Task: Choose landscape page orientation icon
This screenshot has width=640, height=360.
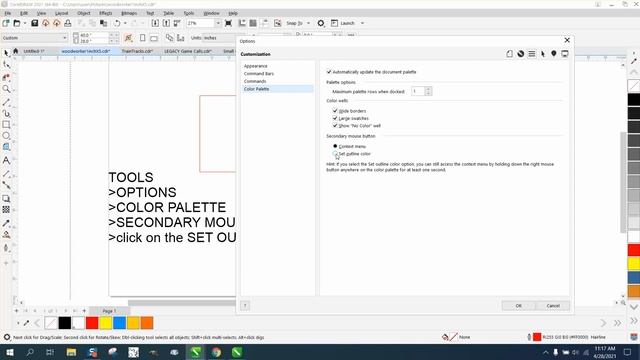Action: click(154, 38)
